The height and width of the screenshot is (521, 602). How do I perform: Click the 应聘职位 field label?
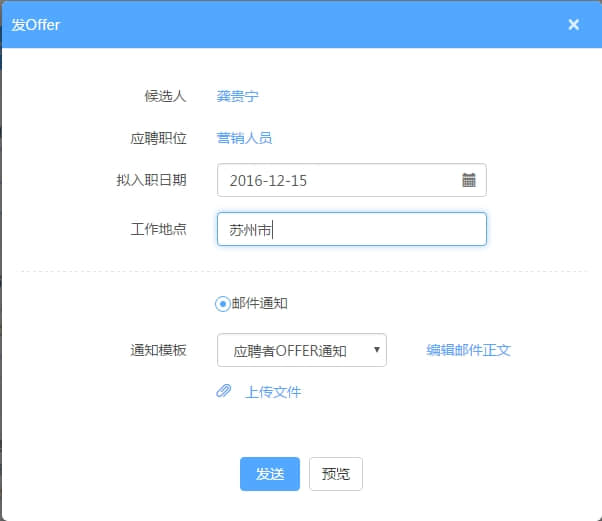[158, 138]
